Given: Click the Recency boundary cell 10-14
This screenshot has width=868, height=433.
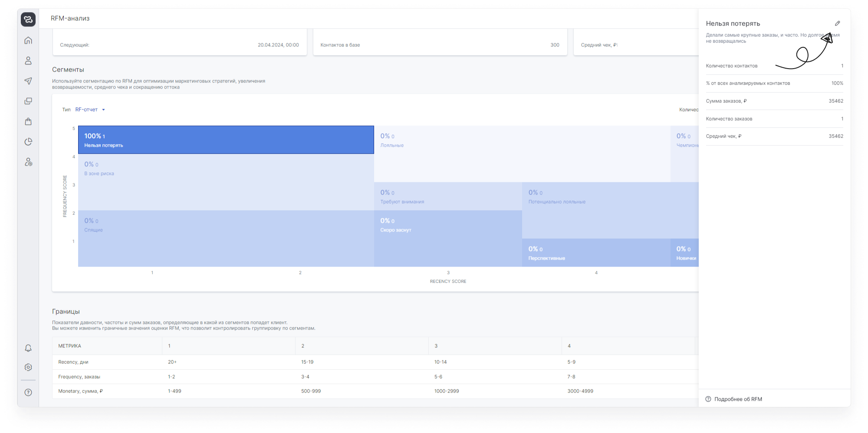Looking at the screenshot, I should pyautogui.click(x=441, y=362).
